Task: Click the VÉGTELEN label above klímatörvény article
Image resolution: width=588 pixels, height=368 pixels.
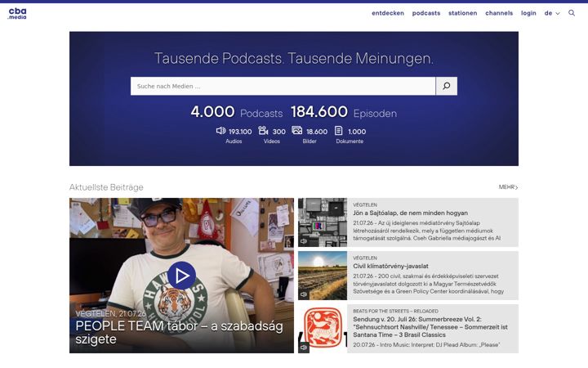Action: click(365, 258)
